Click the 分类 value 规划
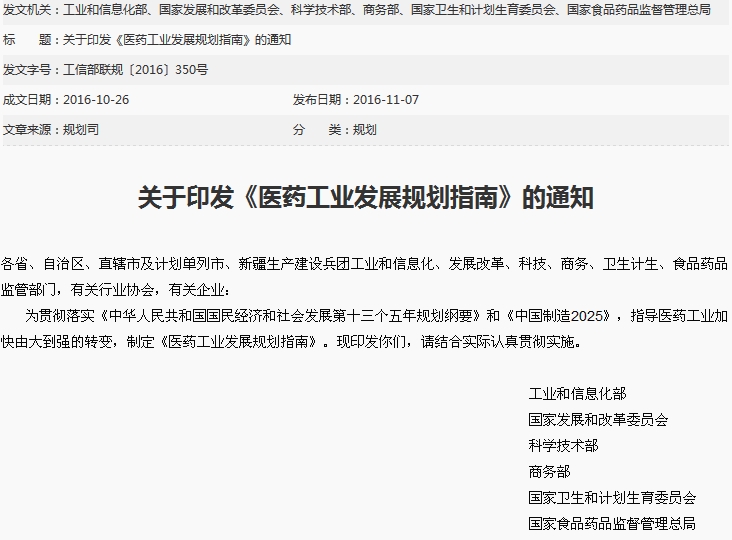The height and width of the screenshot is (540, 732). (365, 130)
